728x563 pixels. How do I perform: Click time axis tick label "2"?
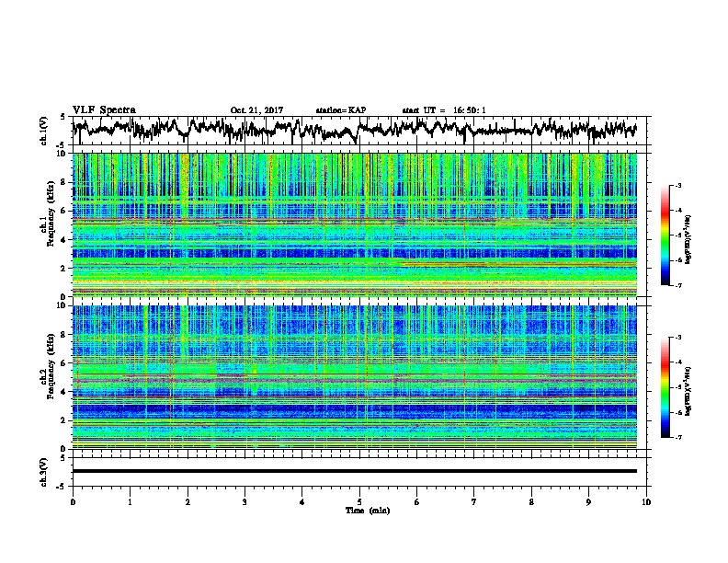click(x=188, y=502)
